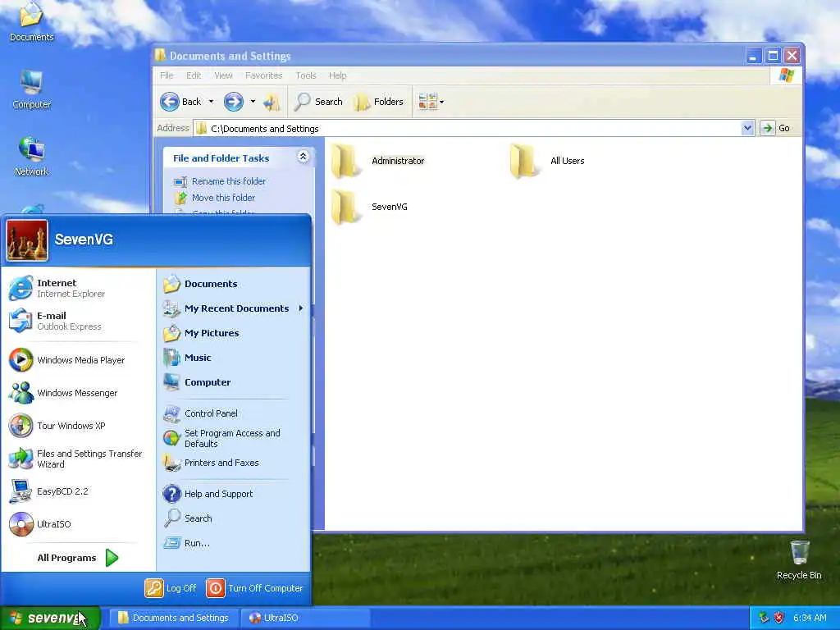The image size is (840, 630).
Task: Open My Pictures folder
Action: (234, 333)
